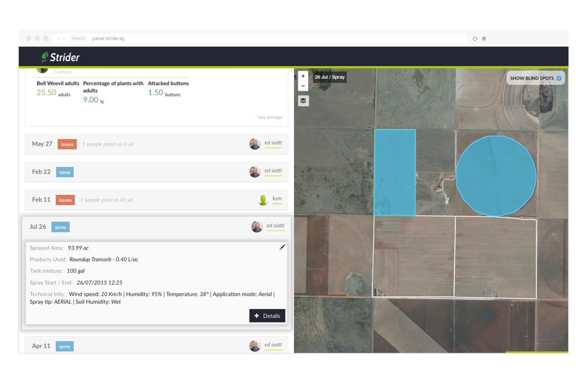588x382 pixels.
Task: Click ed siatti avatar on May 27 row
Action: click(255, 144)
